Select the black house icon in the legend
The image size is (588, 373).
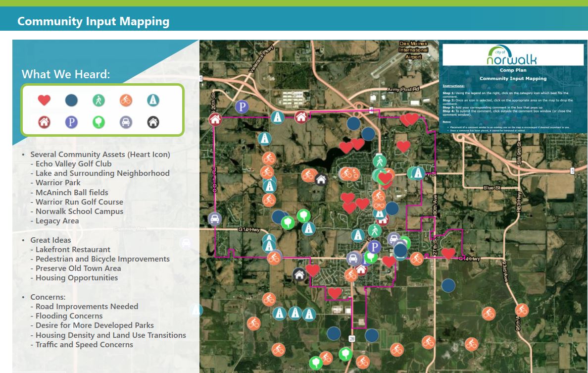click(153, 122)
